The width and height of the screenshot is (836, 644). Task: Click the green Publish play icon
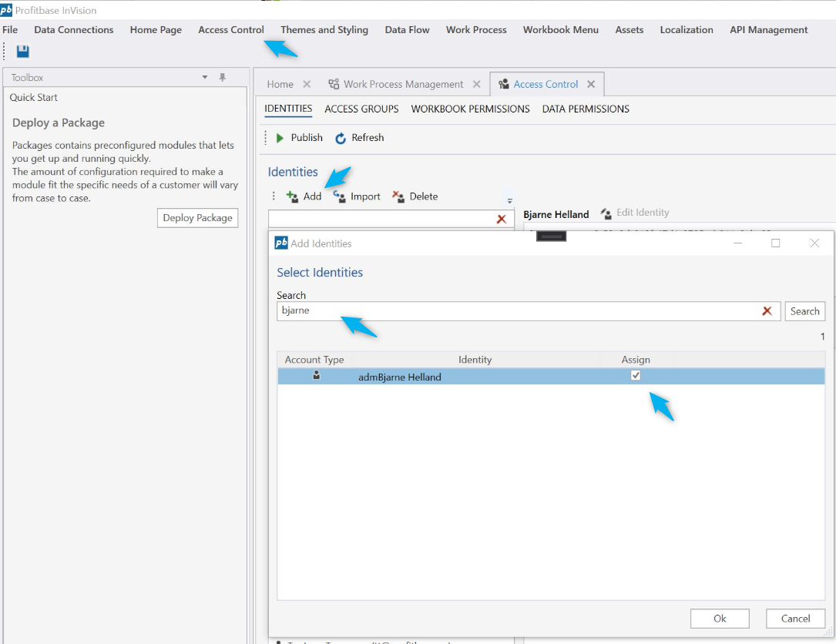tap(280, 138)
